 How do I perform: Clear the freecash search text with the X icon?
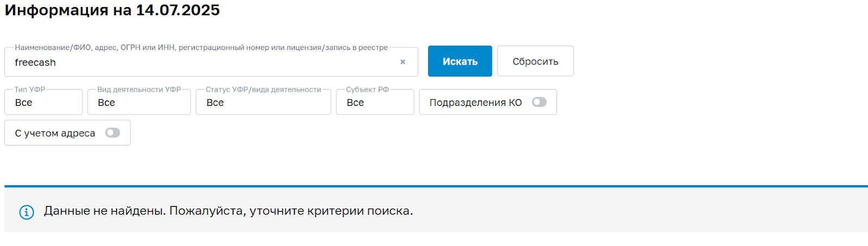(403, 62)
